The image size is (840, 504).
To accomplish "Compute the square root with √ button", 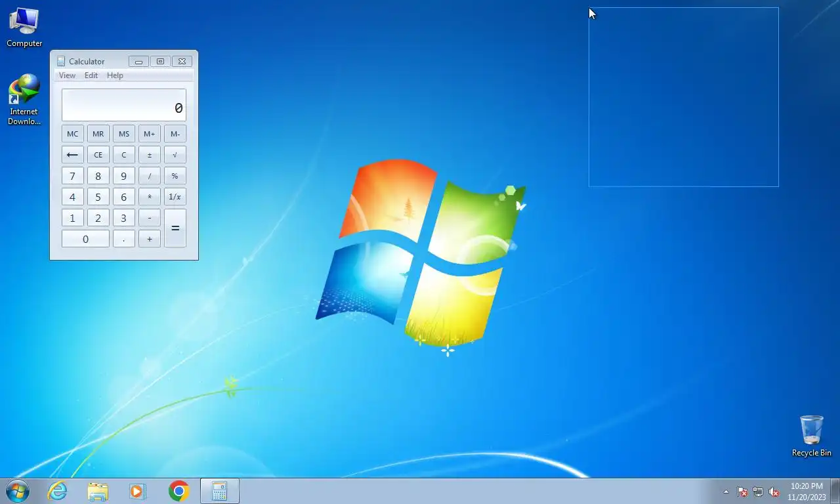I will tap(175, 155).
